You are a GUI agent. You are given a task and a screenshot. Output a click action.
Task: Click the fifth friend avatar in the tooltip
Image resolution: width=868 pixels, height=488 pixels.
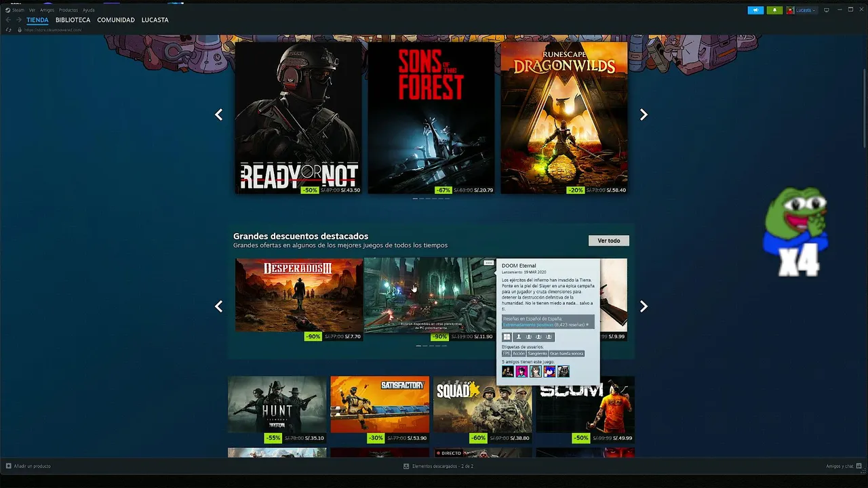coord(564,371)
